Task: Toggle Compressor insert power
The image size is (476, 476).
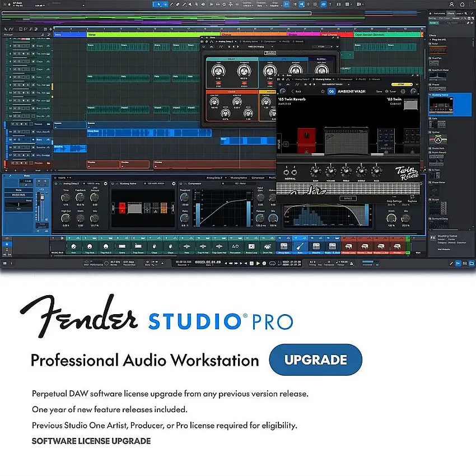Action: click(x=181, y=184)
